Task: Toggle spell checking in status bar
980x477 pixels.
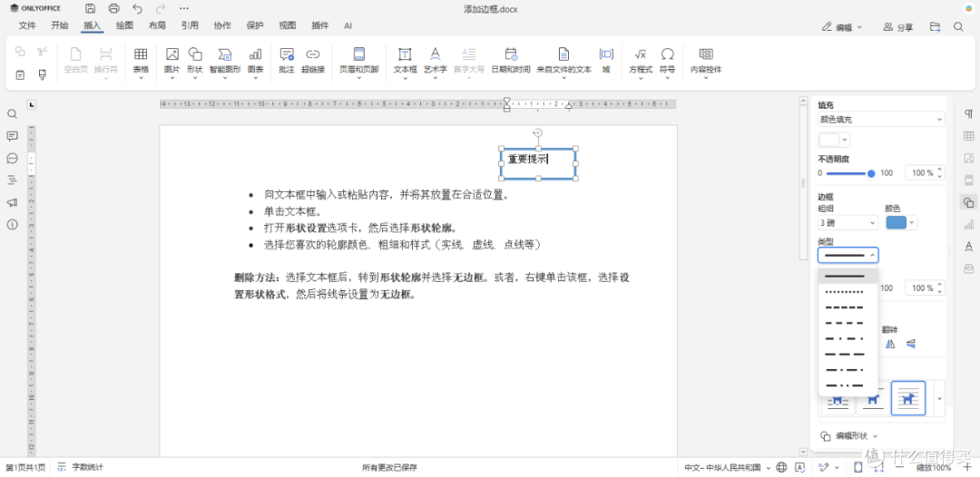Action: (x=799, y=467)
